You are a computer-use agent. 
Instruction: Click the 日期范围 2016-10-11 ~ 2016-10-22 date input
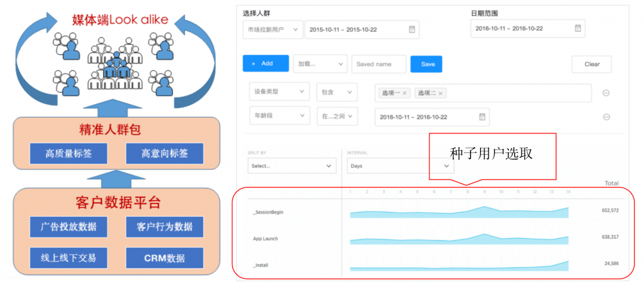click(x=528, y=28)
